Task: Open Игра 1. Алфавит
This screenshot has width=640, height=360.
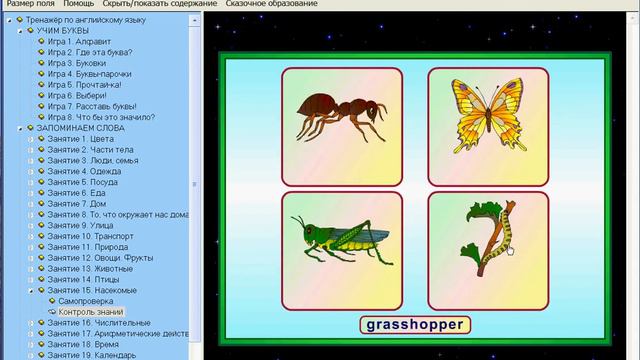Action: (x=79, y=42)
